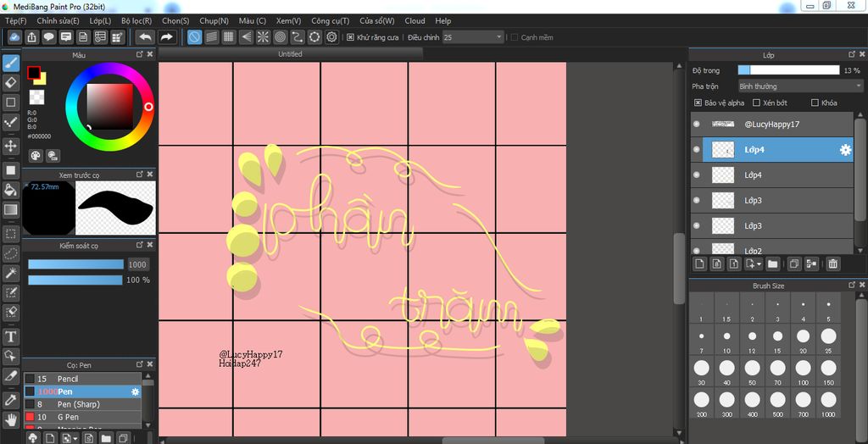Select the Brush tool in left toolbar
This screenshot has height=444, width=868.
click(10, 63)
